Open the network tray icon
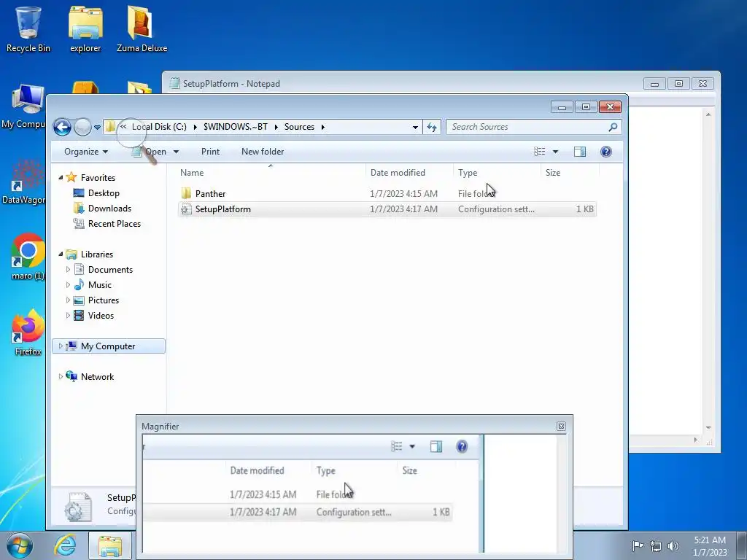The height and width of the screenshot is (560, 747). coord(656,545)
